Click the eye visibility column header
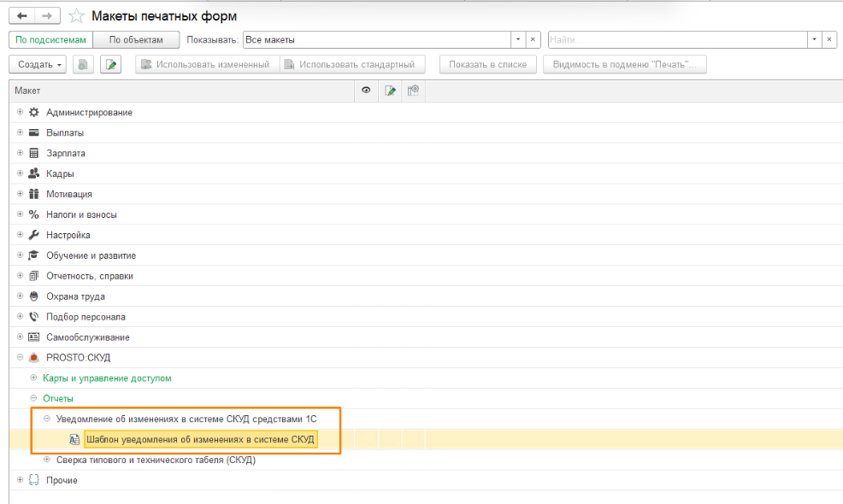Viewport: 843px width, 504px height. pos(366,91)
